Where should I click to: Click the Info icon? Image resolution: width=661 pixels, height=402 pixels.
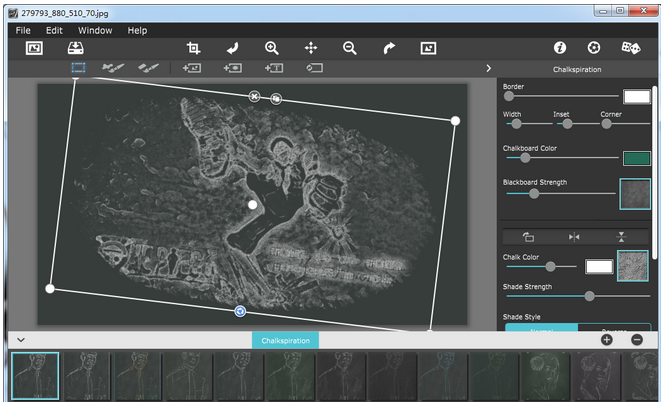click(560, 48)
